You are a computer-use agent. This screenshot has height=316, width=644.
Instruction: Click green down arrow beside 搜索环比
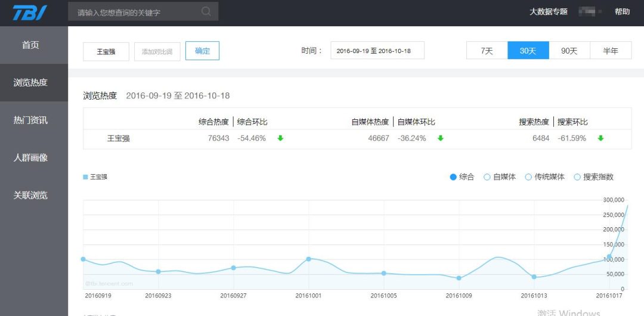[x=600, y=138]
